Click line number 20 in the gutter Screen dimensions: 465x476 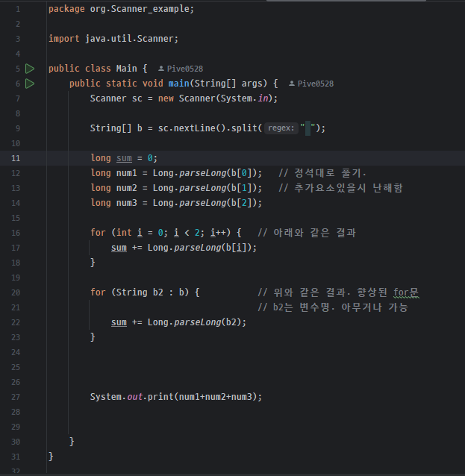16,292
